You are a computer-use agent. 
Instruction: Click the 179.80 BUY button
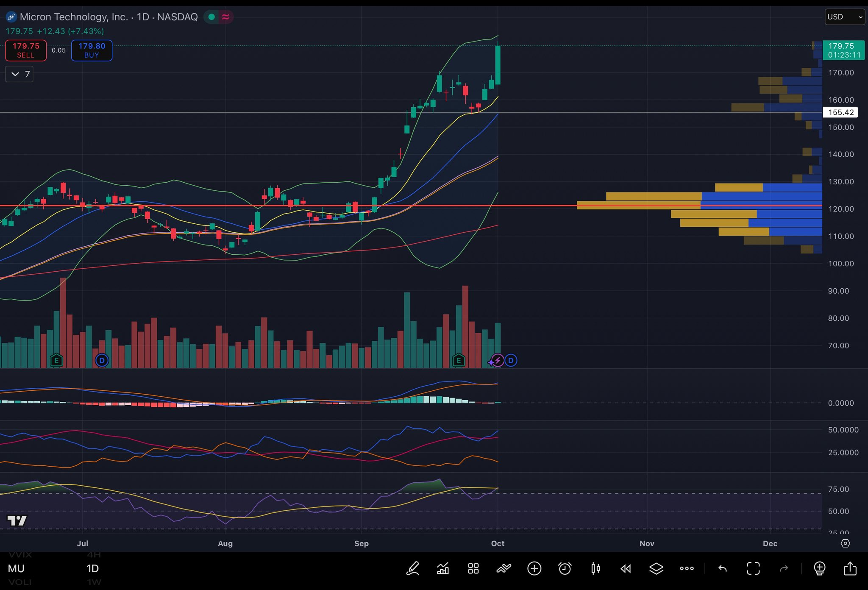click(92, 50)
